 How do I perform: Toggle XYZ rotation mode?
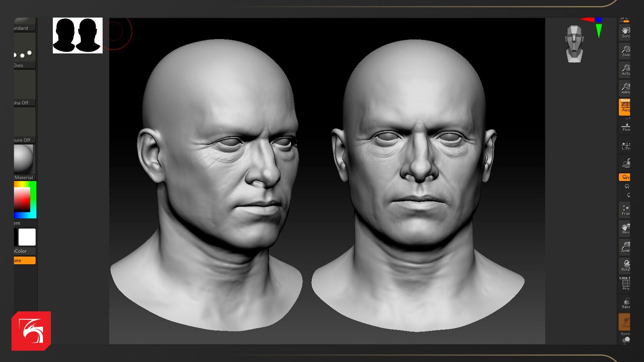(625, 177)
